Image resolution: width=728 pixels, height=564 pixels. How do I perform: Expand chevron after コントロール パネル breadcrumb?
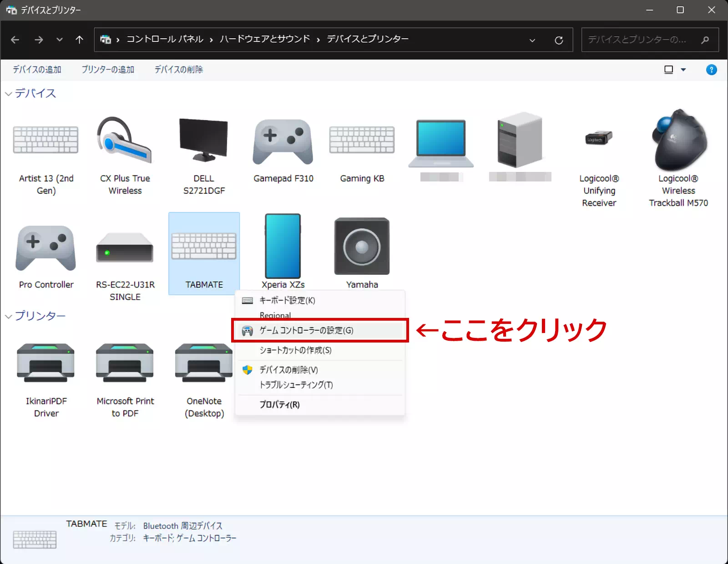212,40
